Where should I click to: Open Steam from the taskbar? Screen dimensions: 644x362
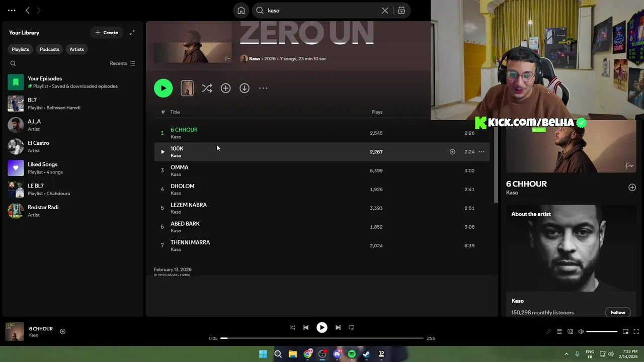pos(367,354)
